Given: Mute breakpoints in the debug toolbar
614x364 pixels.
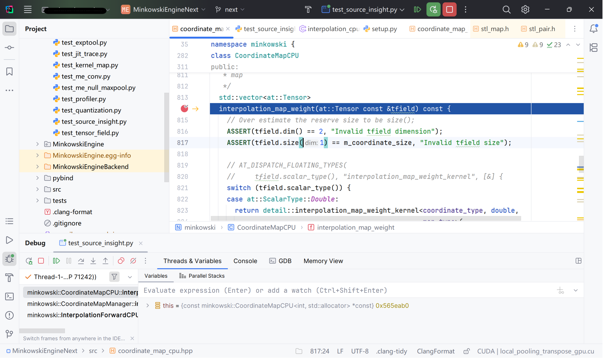Looking at the screenshot, I should 133,261.
